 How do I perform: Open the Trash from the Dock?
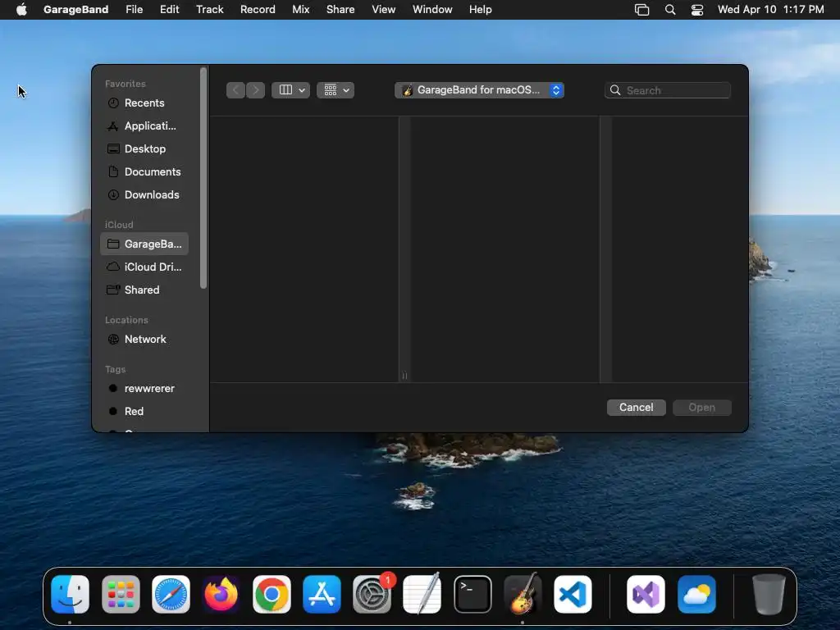coord(769,594)
